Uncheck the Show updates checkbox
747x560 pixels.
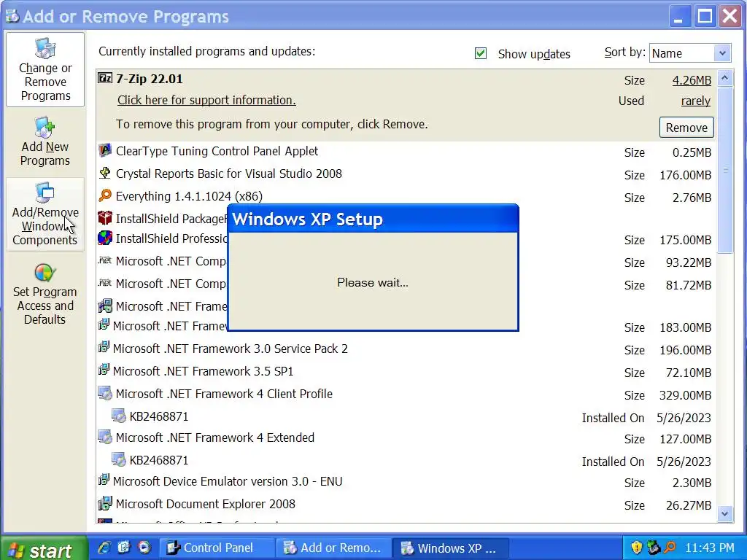[481, 53]
